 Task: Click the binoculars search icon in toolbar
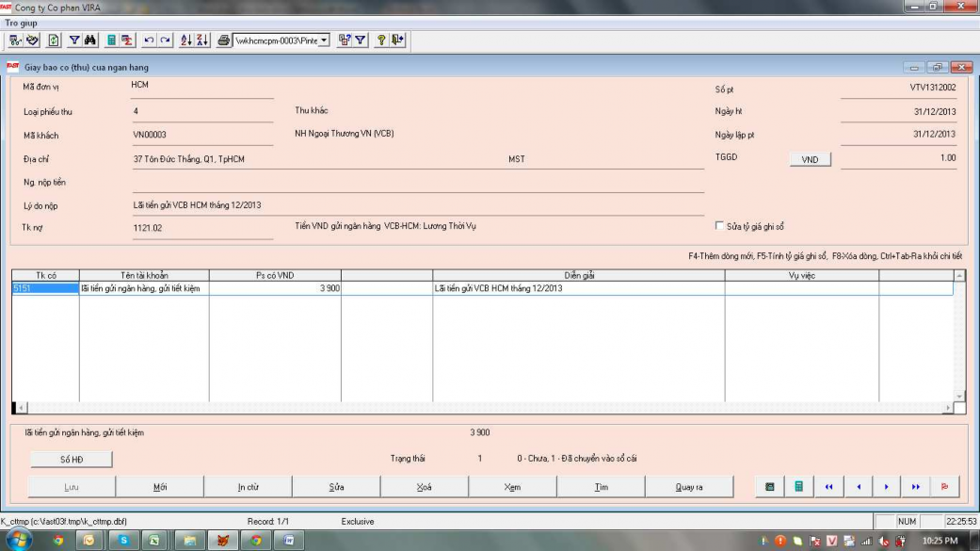point(91,41)
